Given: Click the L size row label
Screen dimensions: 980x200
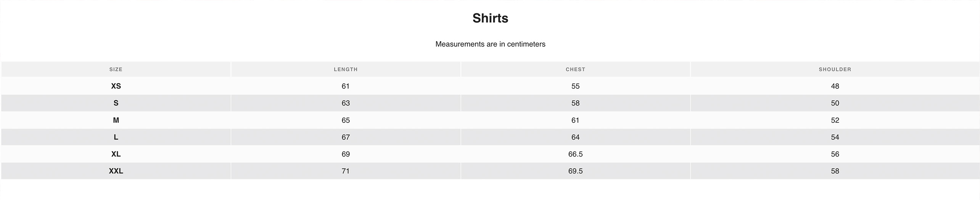Looking at the screenshot, I should pos(116,137).
